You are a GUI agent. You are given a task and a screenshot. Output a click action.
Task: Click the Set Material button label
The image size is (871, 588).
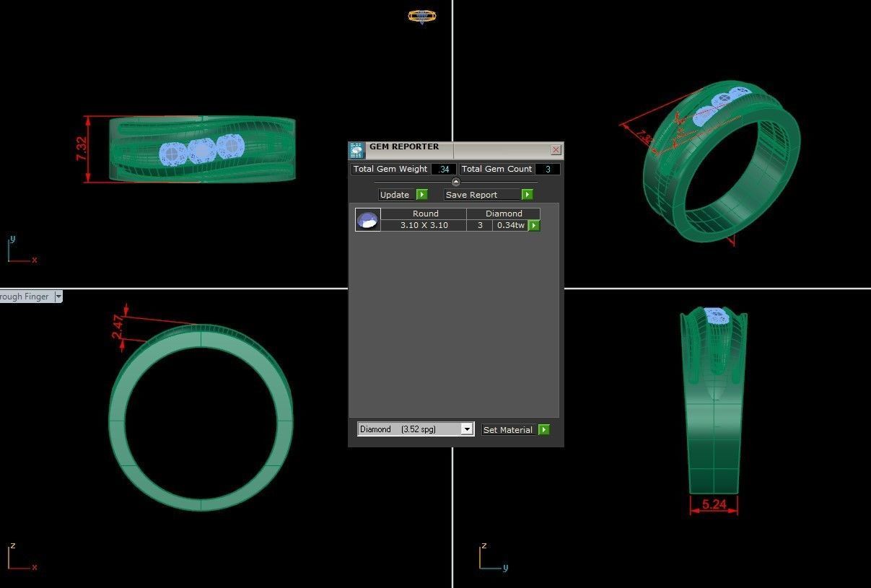[x=508, y=430]
